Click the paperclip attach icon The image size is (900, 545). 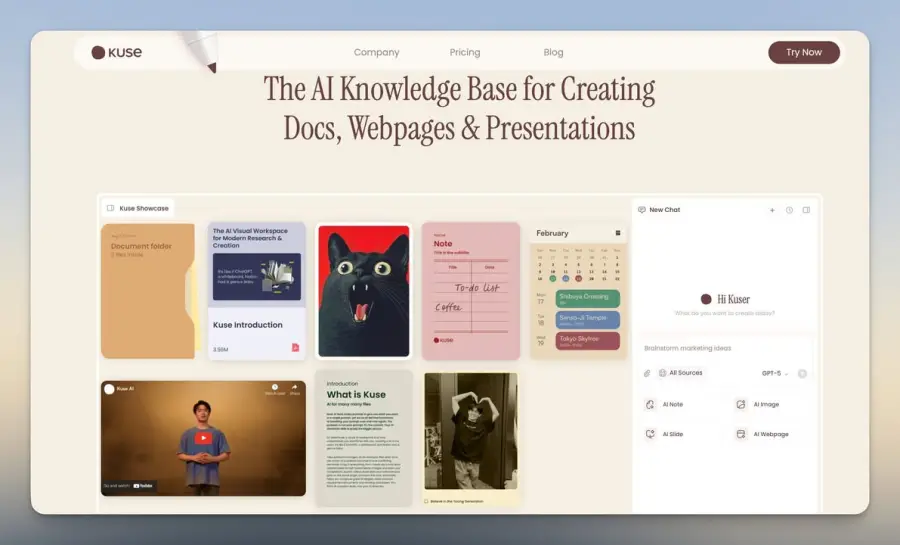[x=647, y=373]
